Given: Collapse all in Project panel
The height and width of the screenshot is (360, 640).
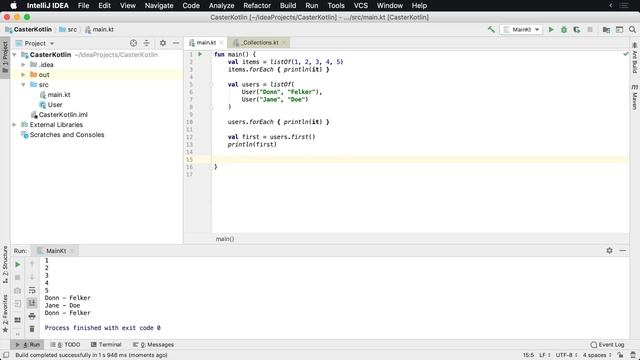Looking at the screenshot, I should pyautogui.click(x=147, y=43).
